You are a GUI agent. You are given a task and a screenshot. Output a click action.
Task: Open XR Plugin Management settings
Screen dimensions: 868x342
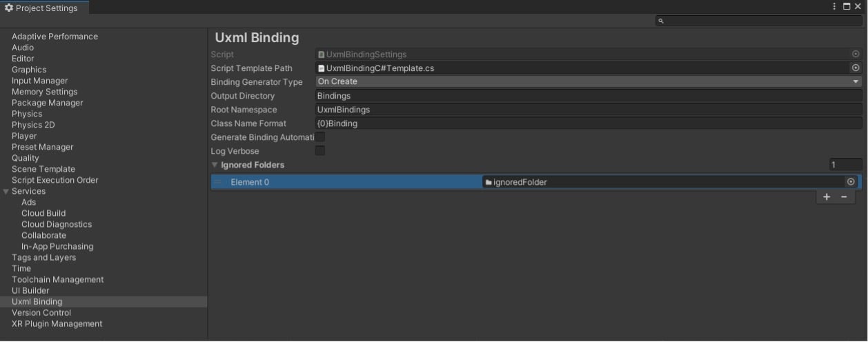57,323
